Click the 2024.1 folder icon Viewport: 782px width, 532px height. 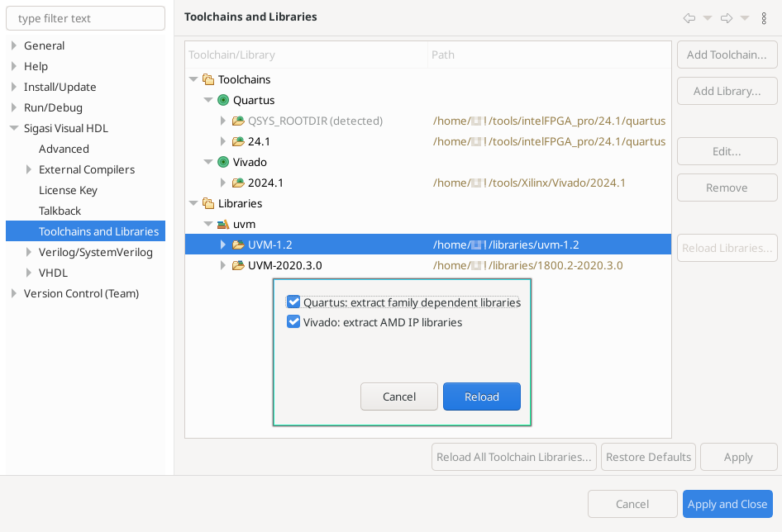[238, 183]
